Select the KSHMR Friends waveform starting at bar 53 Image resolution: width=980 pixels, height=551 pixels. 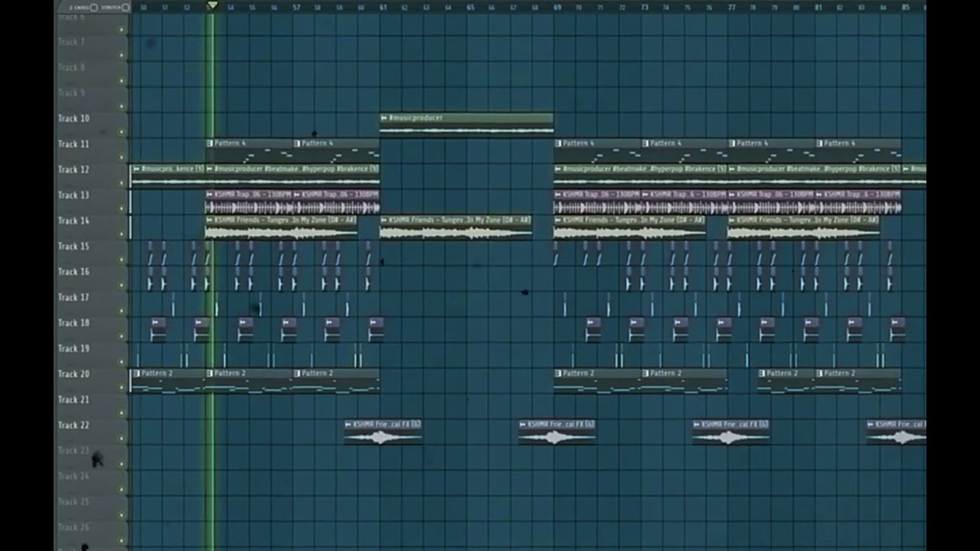282,233
